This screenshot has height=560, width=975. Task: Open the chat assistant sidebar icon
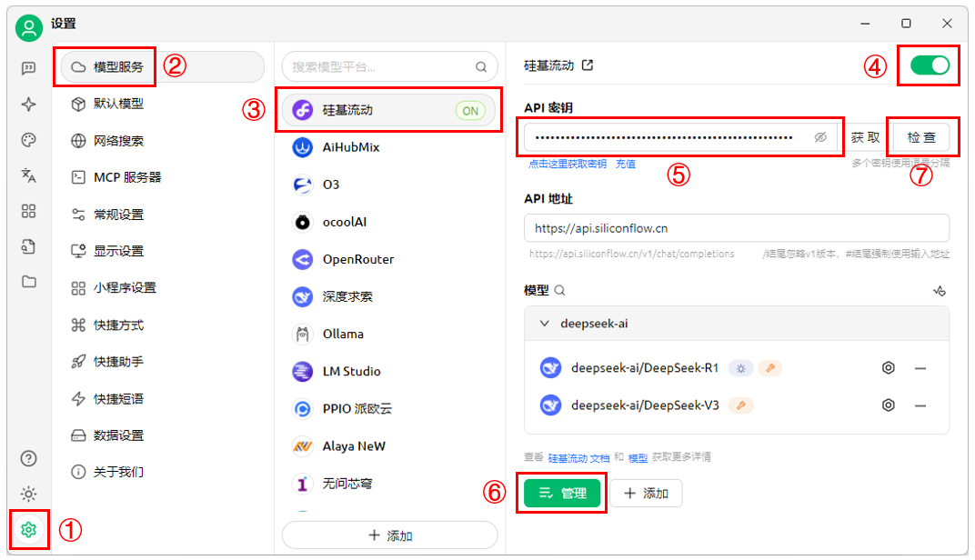tap(28, 68)
